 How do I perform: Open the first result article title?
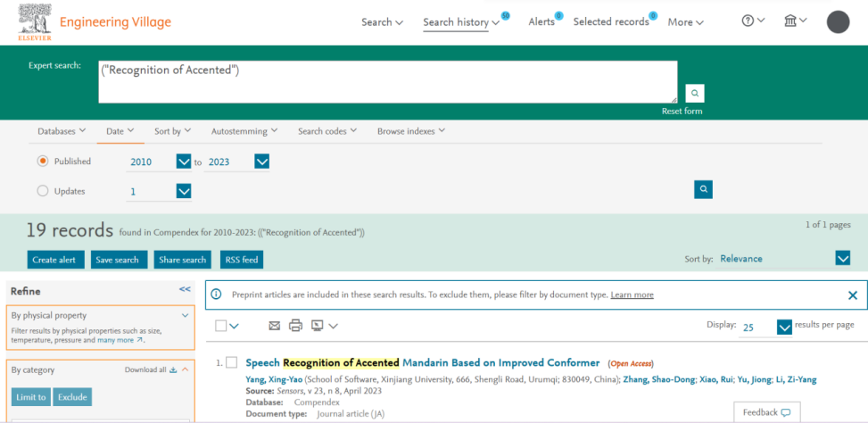click(422, 363)
